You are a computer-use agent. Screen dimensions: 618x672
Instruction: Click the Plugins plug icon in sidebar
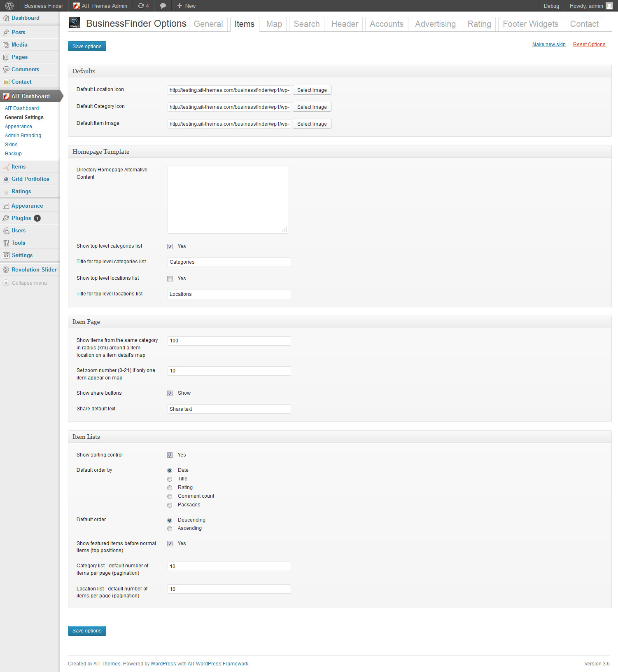[x=6, y=218]
